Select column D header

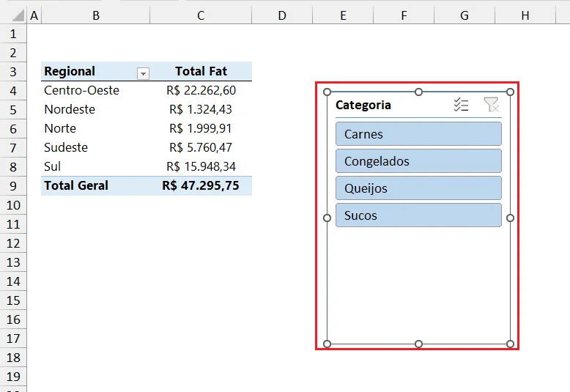[282, 15]
